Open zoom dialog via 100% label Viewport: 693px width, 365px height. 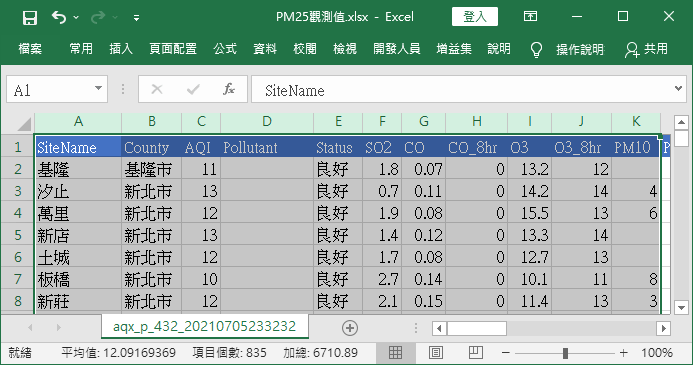[x=657, y=353]
